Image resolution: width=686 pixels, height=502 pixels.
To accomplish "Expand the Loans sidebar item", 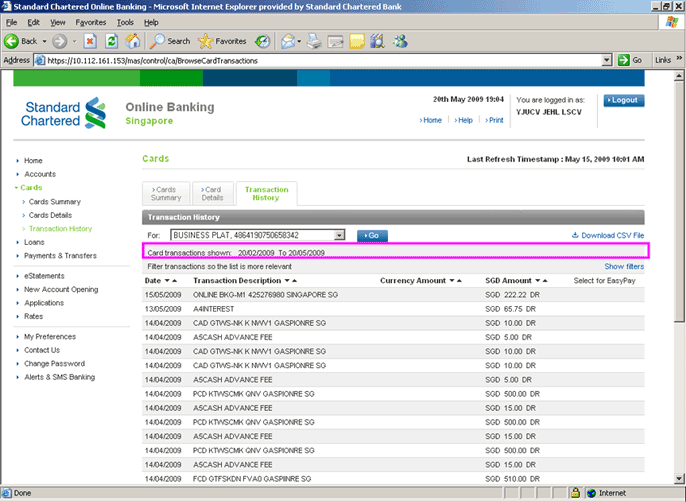I will (x=17, y=242).
